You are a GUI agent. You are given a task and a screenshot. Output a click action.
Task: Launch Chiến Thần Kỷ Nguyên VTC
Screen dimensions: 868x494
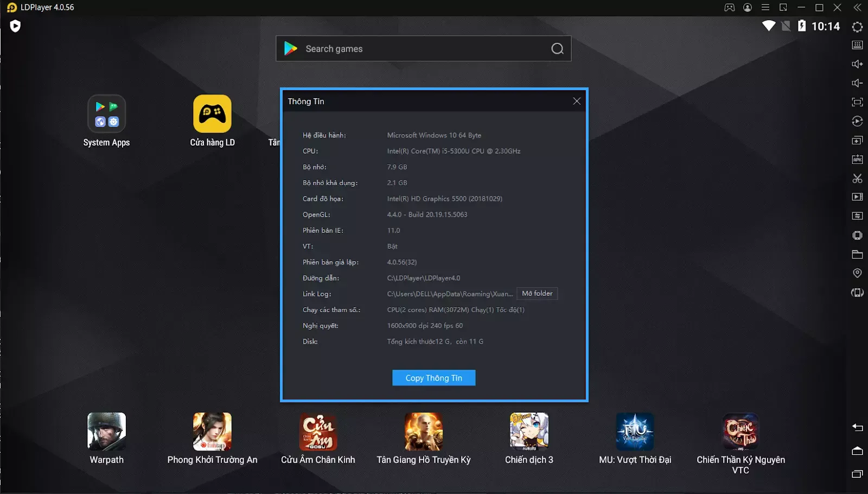tap(741, 432)
